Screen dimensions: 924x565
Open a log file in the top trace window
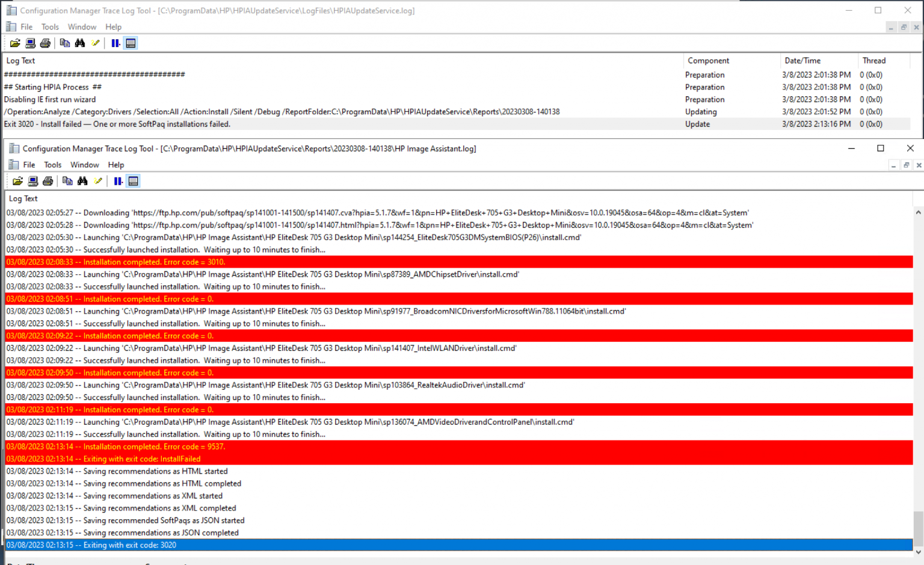[14, 43]
